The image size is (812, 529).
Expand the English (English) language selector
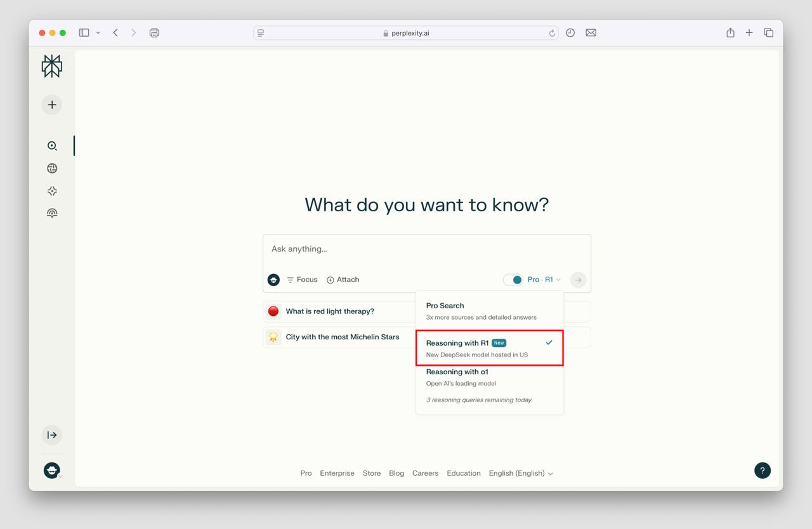click(x=520, y=473)
